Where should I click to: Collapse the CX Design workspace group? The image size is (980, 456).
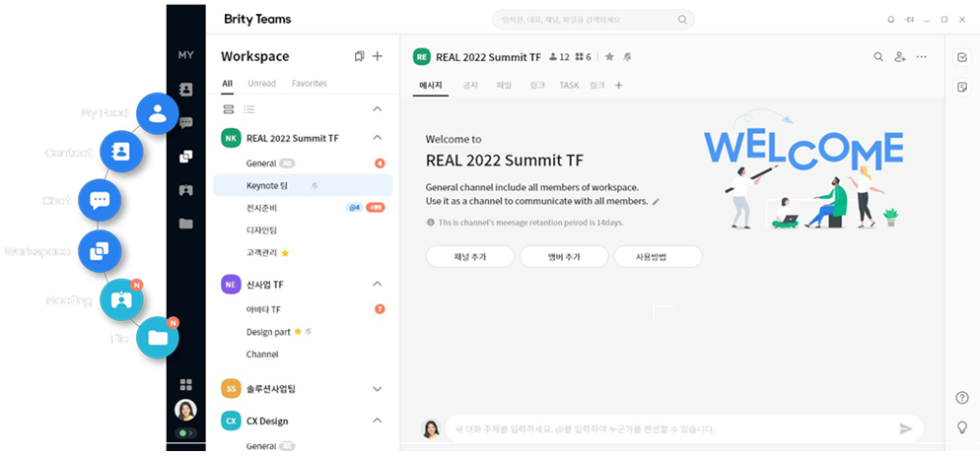coord(377,421)
